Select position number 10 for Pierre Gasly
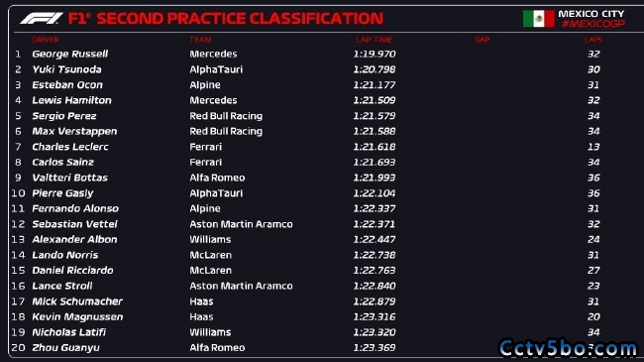This screenshot has width=644, height=362. coord(19,193)
